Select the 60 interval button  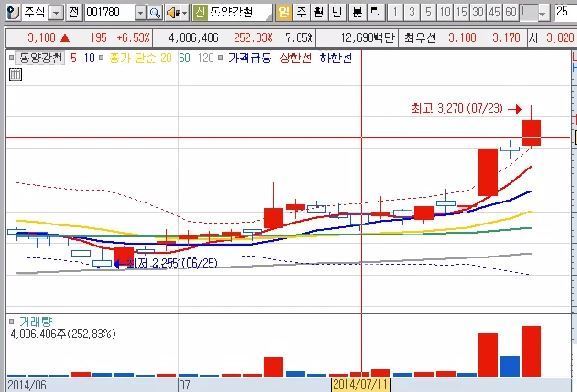(511, 13)
